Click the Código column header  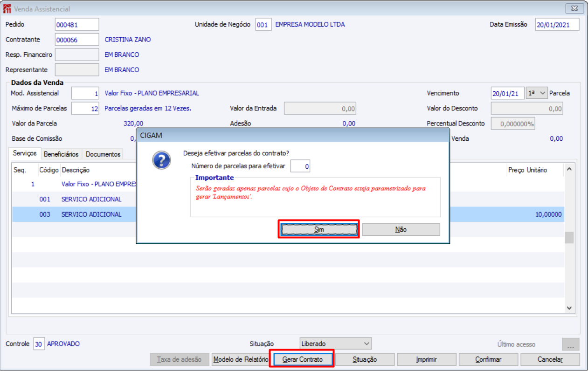tap(49, 170)
